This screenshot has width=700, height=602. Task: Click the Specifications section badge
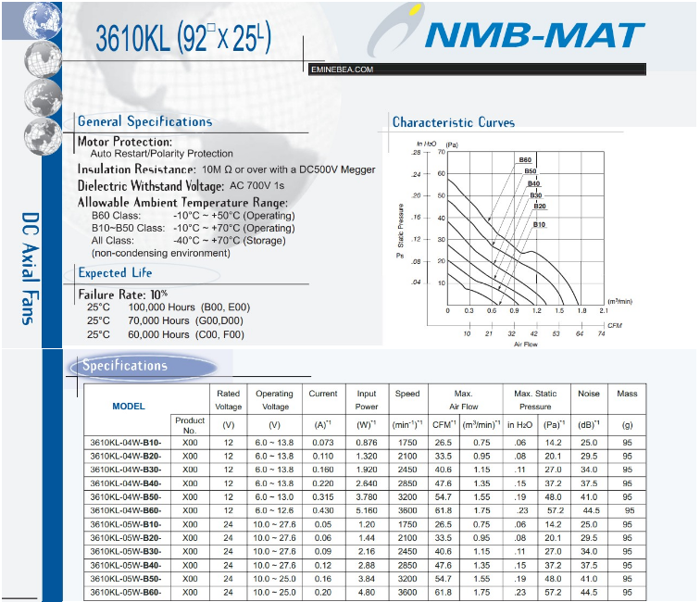tap(143, 366)
